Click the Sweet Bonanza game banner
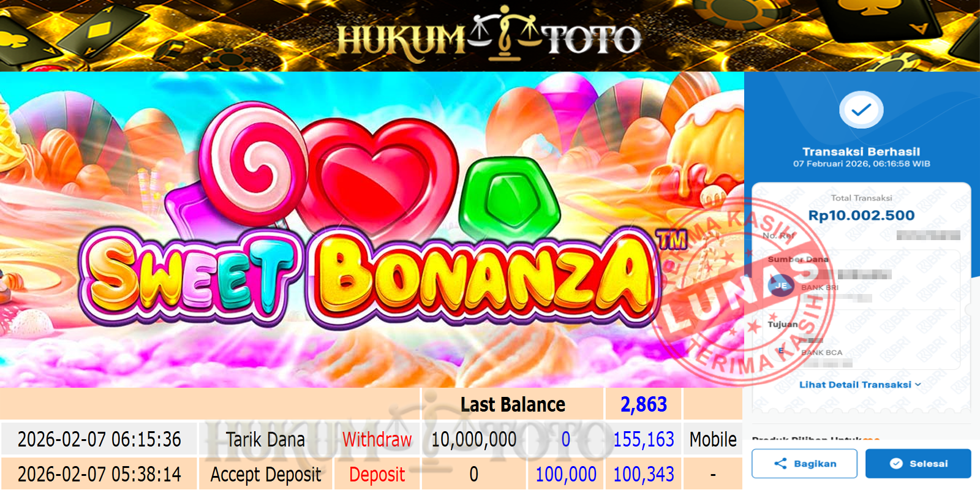 click(372, 230)
